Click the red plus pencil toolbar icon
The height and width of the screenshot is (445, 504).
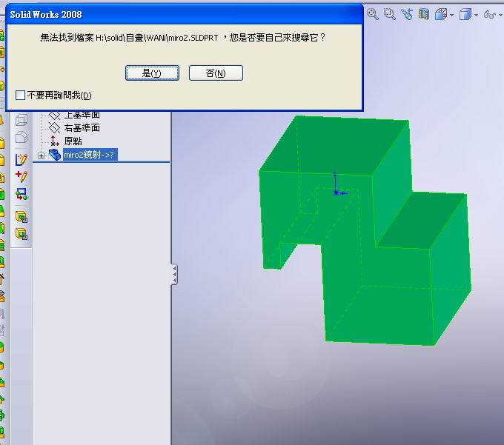click(x=21, y=176)
